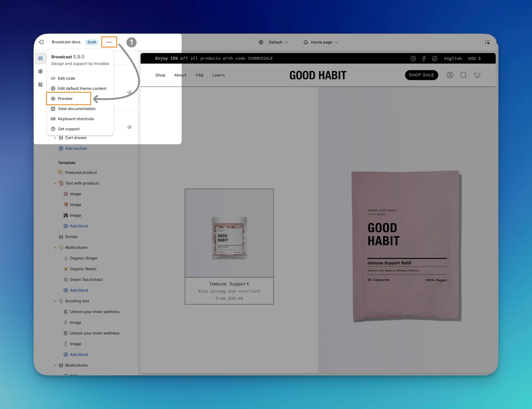Toggle the lower hidden eye icon above Cart drawer
The height and width of the screenshot is (409, 532).
(129, 127)
